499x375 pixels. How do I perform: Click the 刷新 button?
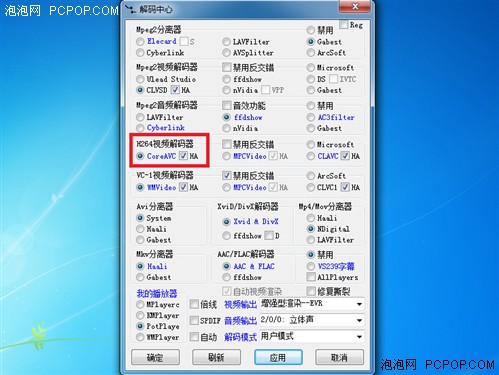coord(216,357)
